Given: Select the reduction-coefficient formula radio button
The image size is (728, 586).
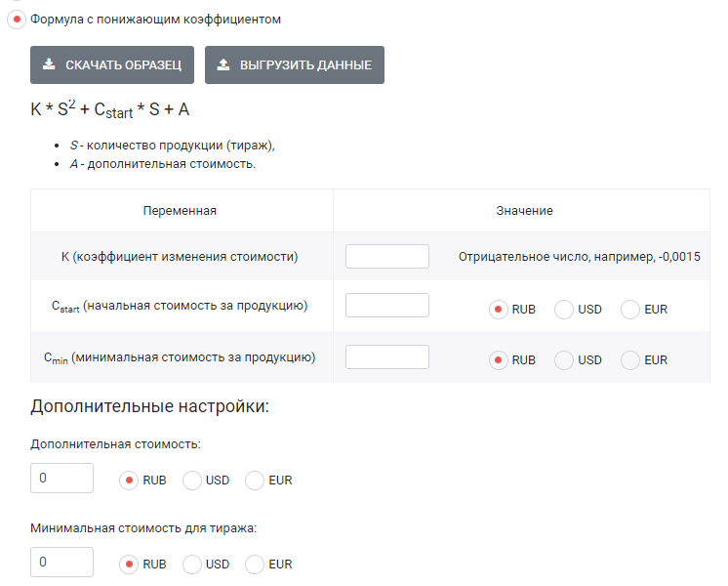Looking at the screenshot, I should [x=17, y=20].
